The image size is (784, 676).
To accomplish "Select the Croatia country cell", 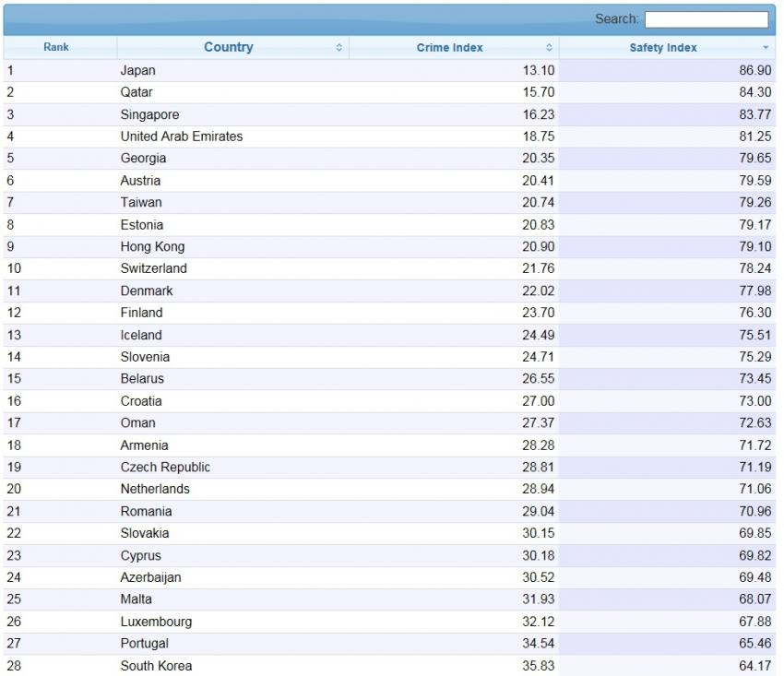I will point(233,401).
